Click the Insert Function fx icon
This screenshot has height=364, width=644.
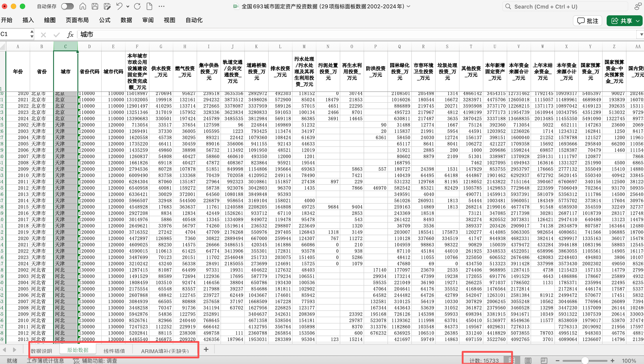click(x=70, y=34)
